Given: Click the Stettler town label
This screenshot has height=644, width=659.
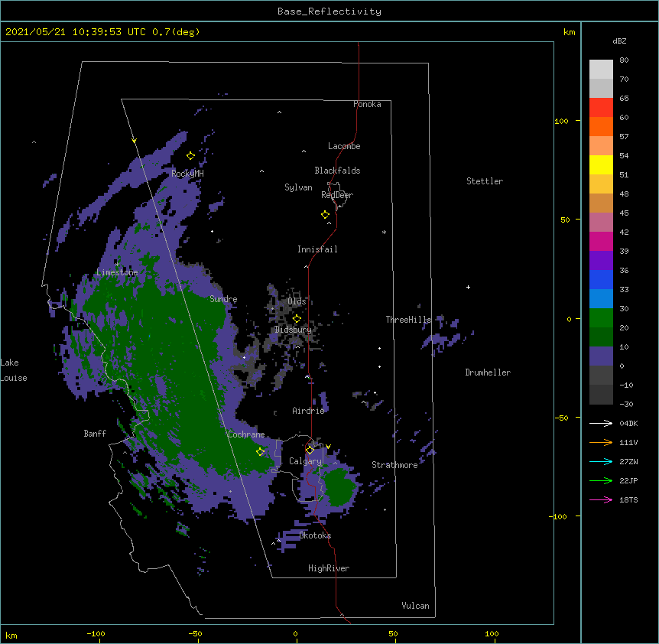Looking at the screenshot, I should 485,181.
